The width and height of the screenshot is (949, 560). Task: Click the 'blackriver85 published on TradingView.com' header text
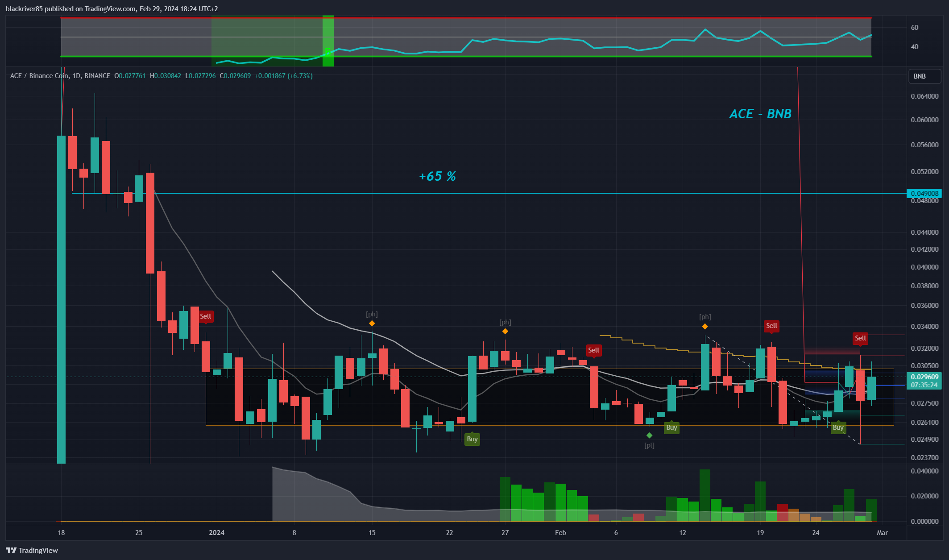point(71,9)
